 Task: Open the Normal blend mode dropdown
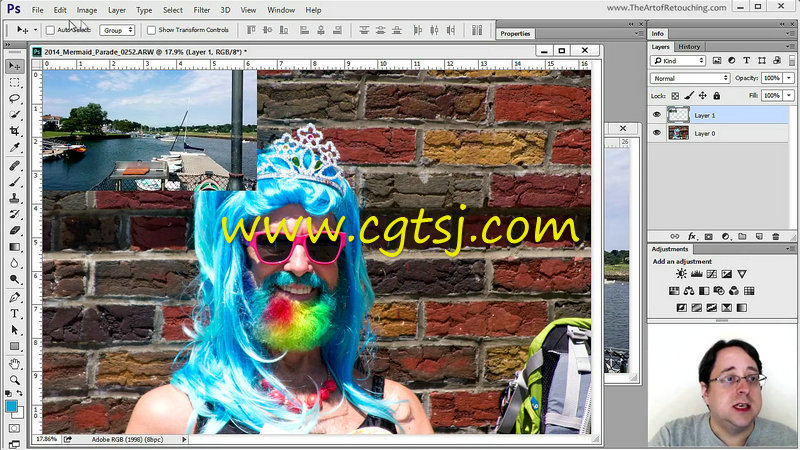(x=690, y=78)
